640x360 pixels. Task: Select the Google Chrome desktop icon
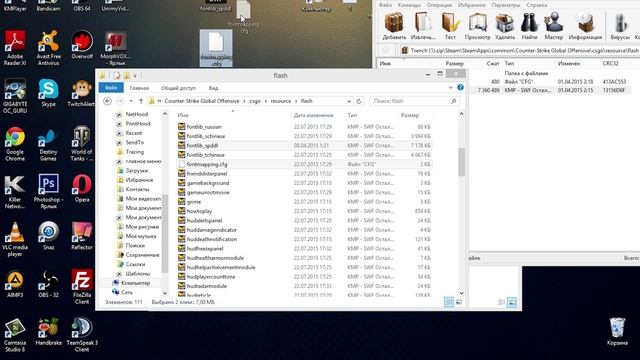tap(15, 144)
